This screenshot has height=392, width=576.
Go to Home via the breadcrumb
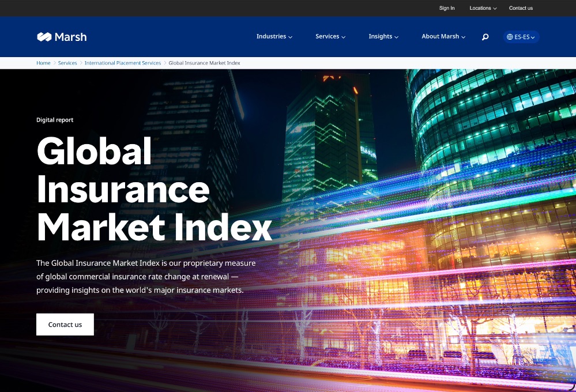tap(43, 63)
